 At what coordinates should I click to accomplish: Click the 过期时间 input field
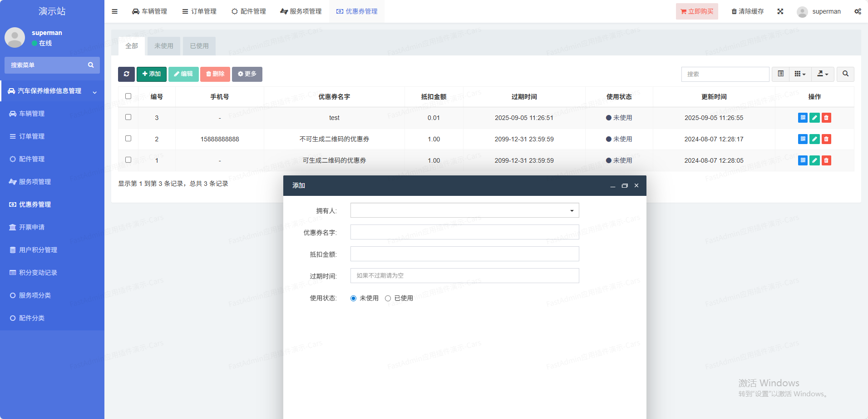(464, 276)
